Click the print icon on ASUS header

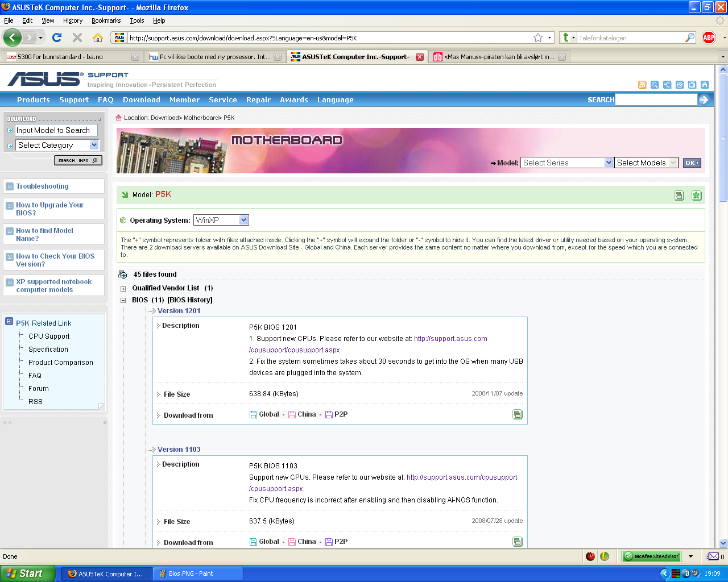pyautogui.click(x=705, y=85)
